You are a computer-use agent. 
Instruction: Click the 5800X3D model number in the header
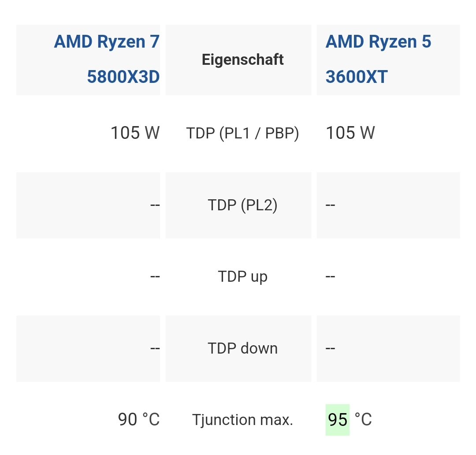click(123, 77)
